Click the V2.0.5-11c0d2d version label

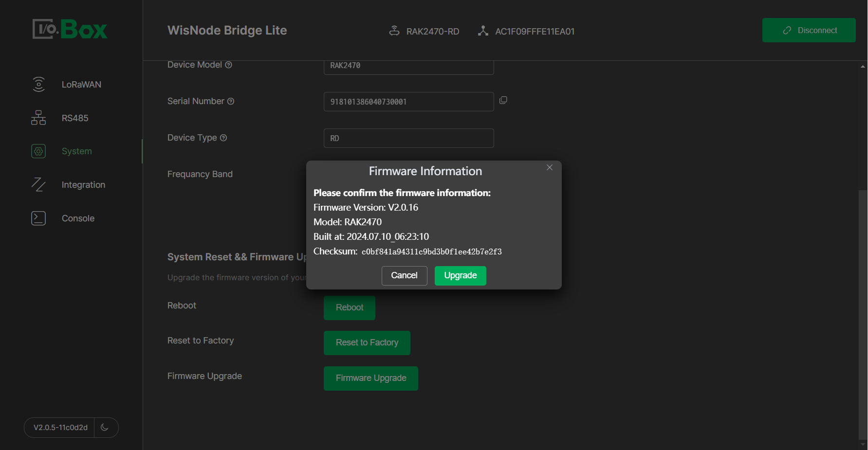point(60,428)
